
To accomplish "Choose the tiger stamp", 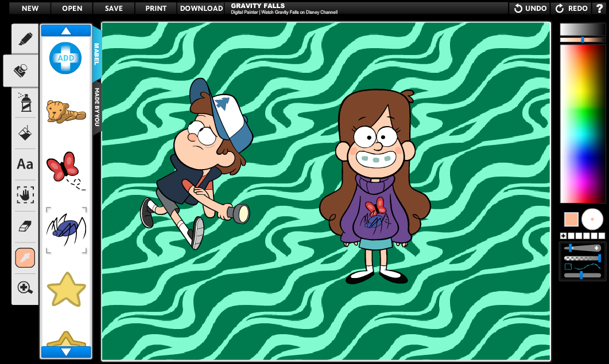I will click(66, 111).
